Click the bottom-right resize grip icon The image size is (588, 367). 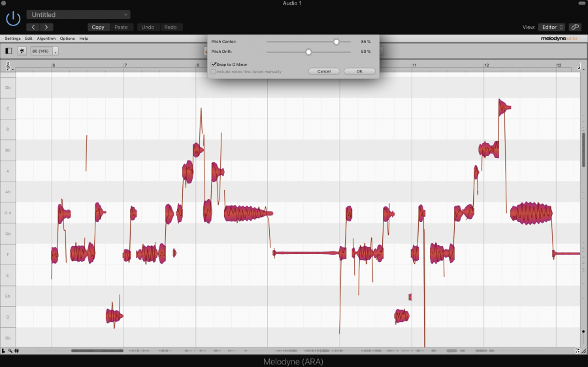(x=584, y=351)
